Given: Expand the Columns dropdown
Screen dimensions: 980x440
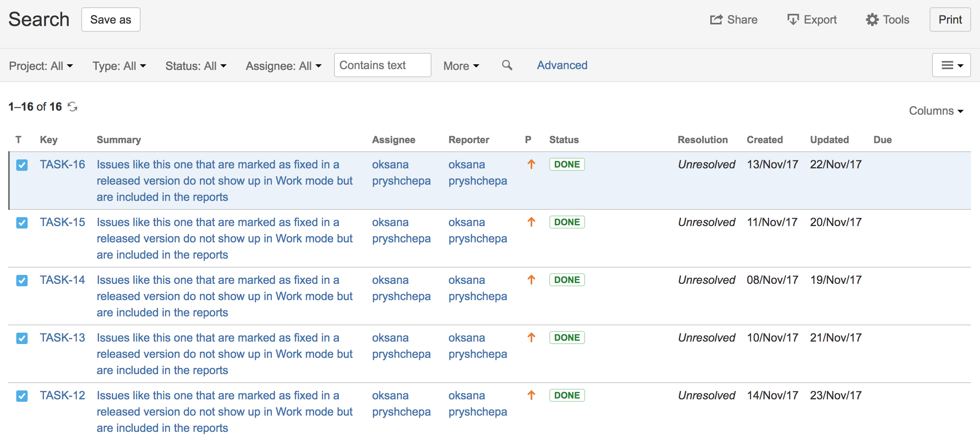Looking at the screenshot, I should click(936, 111).
